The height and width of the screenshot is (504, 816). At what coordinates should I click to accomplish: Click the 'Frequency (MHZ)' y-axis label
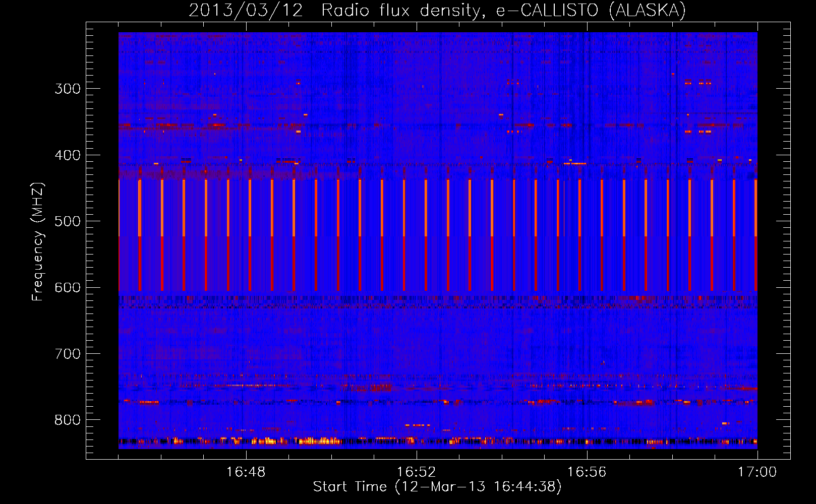point(38,241)
